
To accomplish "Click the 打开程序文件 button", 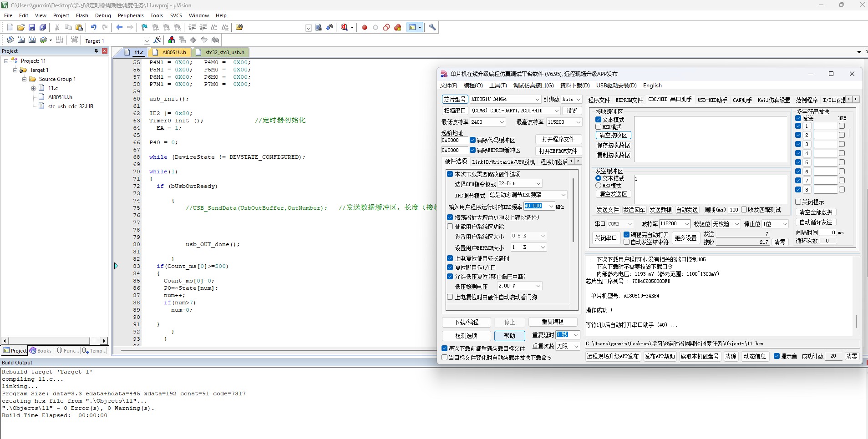I will point(558,139).
